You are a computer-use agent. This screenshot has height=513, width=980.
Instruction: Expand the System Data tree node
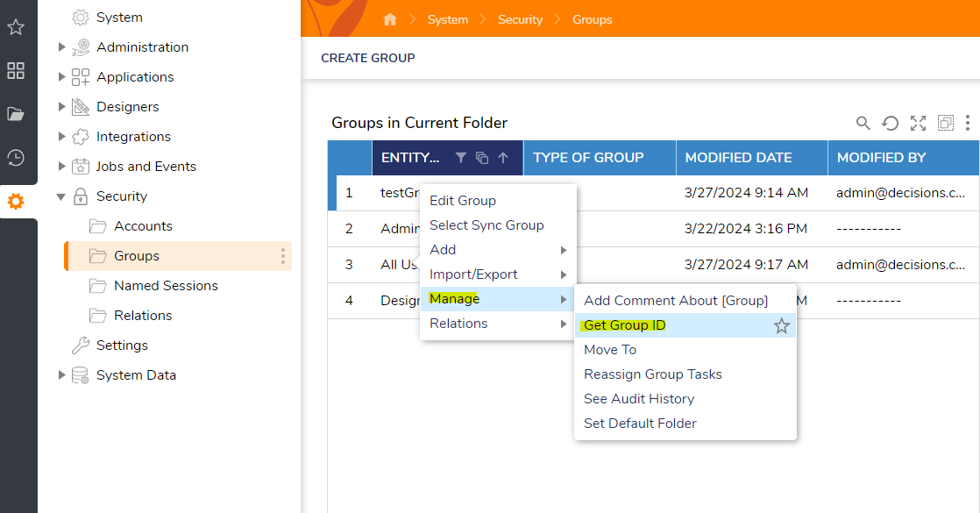[61, 375]
